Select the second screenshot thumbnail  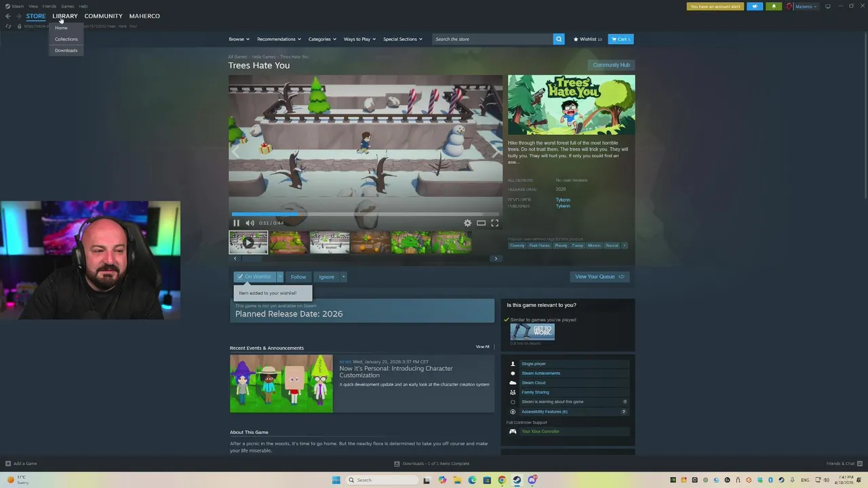click(330, 242)
